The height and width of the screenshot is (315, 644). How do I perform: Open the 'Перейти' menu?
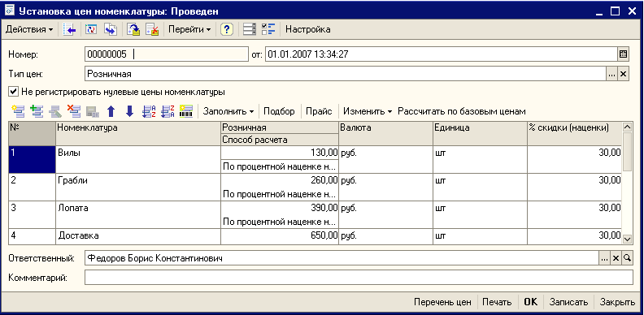(189, 29)
